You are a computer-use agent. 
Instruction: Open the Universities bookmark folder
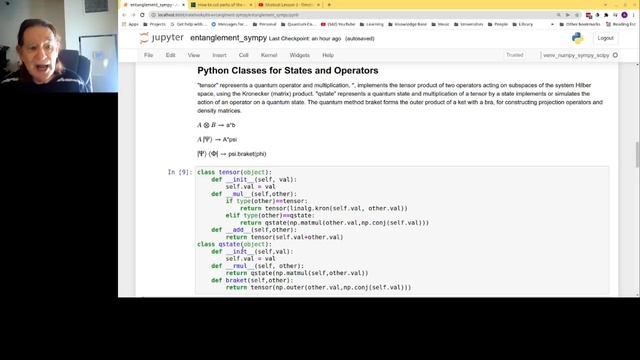(469, 24)
